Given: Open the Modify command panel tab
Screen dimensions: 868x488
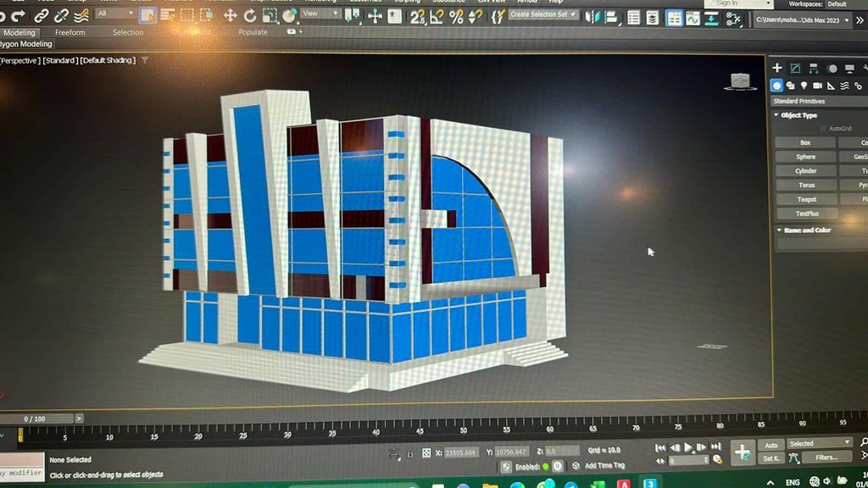Looking at the screenshot, I should [795, 69].
